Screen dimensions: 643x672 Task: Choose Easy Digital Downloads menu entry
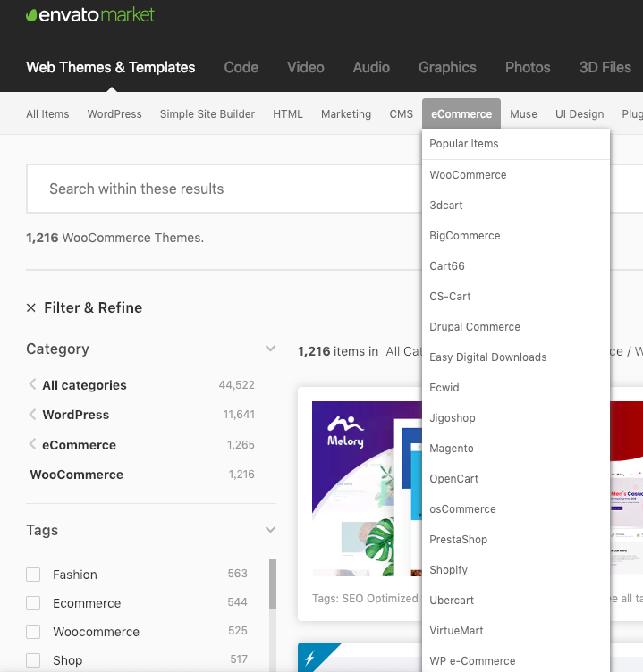click(x=516, y=357)
